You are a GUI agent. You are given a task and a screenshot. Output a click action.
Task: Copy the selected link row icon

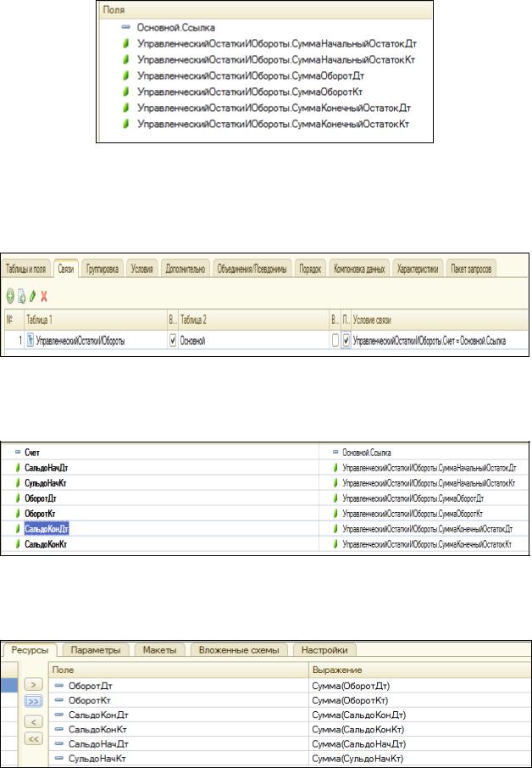click(21, 296)
